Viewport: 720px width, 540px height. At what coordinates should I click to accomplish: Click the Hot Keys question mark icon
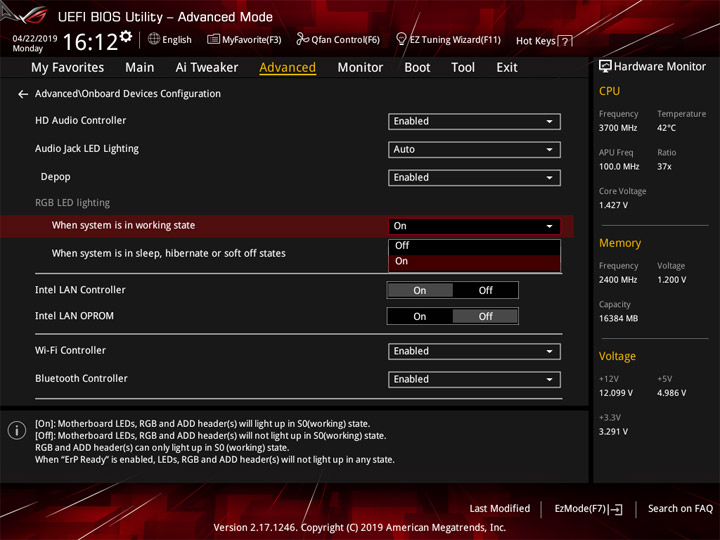(565, 41)
